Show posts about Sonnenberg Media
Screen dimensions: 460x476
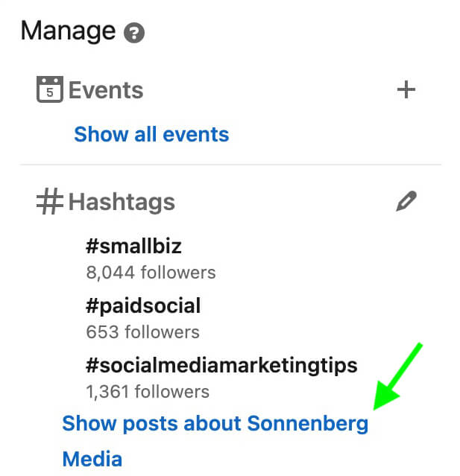click(215, 424)
